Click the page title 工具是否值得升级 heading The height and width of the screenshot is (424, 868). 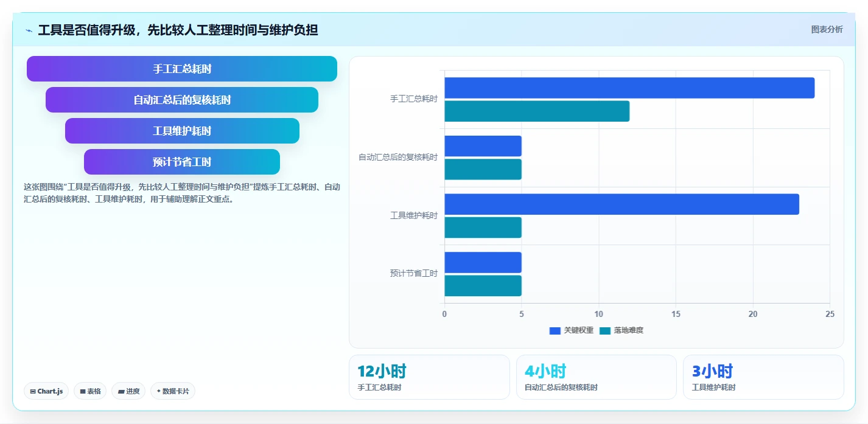point(178,30)
